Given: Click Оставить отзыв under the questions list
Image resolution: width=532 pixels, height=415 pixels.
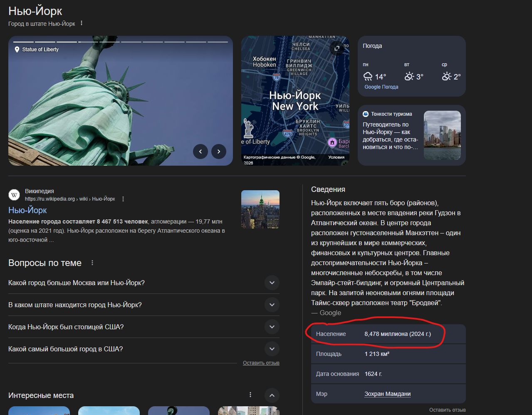Looking at the screenshot, I should [261, 363].
